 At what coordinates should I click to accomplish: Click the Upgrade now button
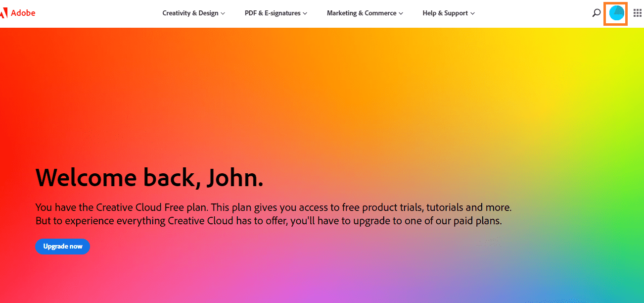point(62,246)
